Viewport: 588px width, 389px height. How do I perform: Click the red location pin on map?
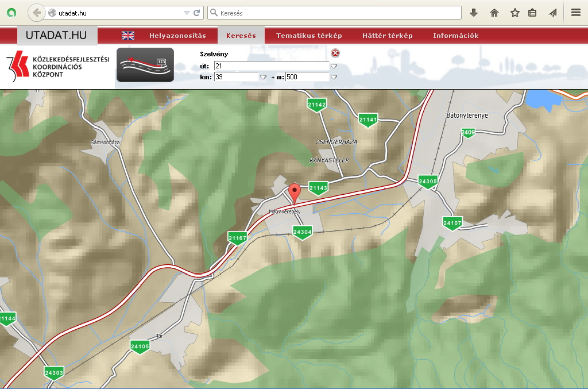click(x=295, y=192)
